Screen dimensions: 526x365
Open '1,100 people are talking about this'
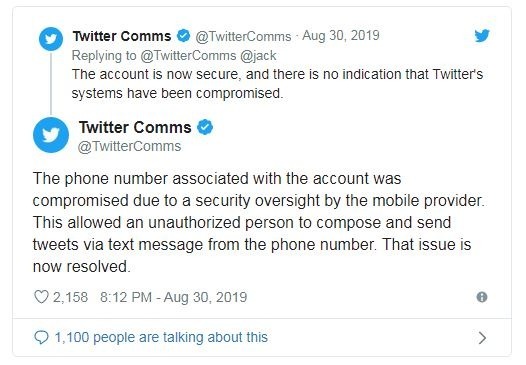(161, 337)
